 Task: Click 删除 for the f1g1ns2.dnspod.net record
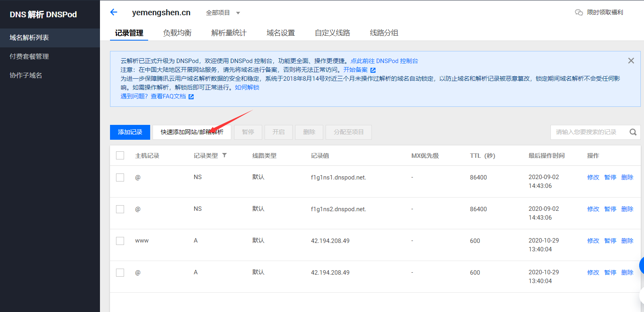(627, 209)
